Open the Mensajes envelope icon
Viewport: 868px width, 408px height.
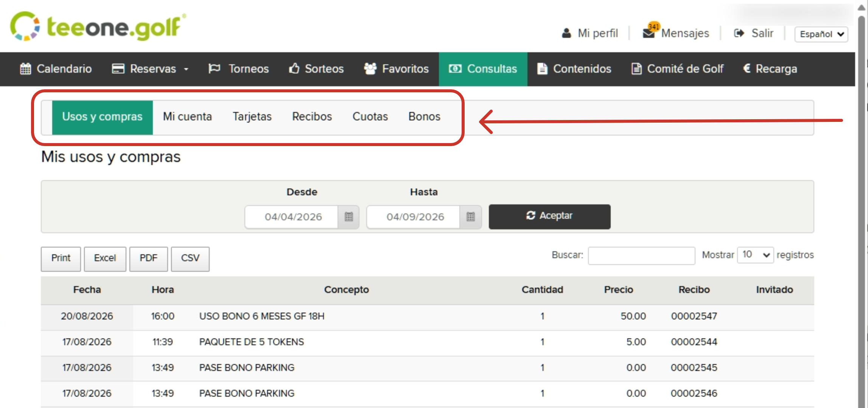pos(649,34)
